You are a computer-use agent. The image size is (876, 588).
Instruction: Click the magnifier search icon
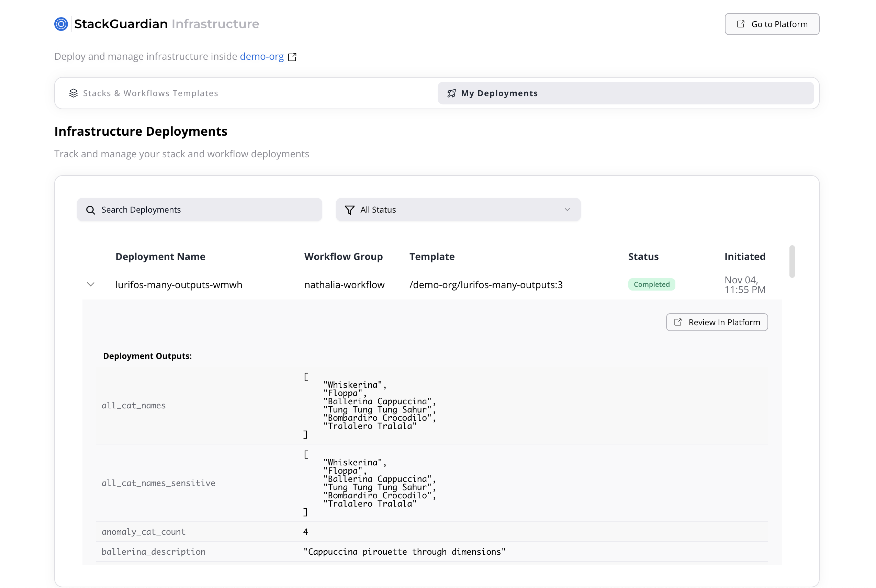point(90,210)
